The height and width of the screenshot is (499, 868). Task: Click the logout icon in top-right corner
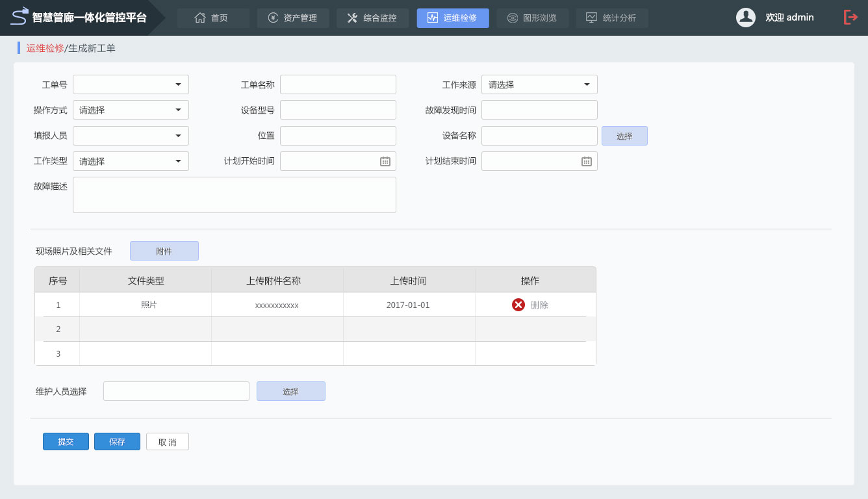click(850, 18)
